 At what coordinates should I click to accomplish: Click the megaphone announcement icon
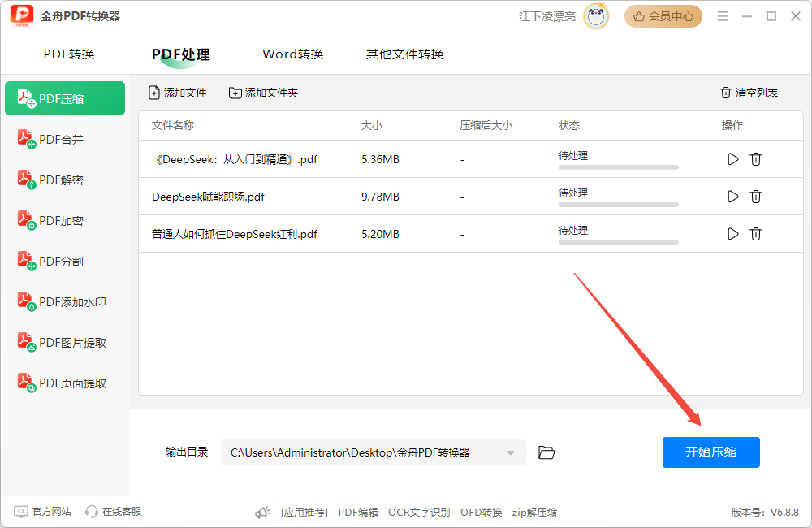point(263,513)
